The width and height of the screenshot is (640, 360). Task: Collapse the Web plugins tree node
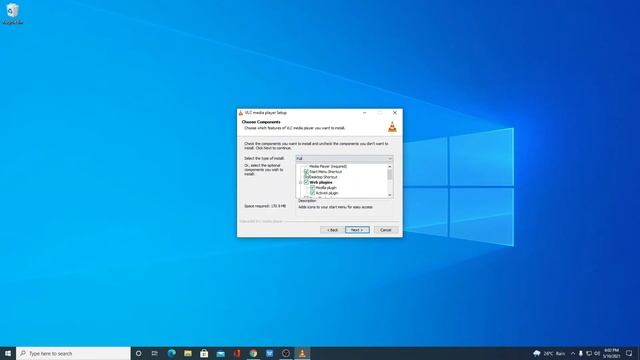[300, 182]
